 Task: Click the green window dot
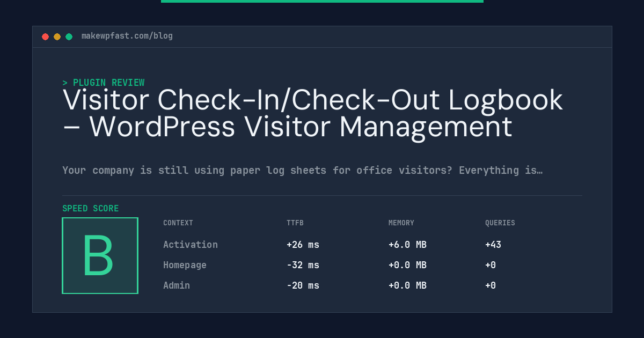click(69, 36)
